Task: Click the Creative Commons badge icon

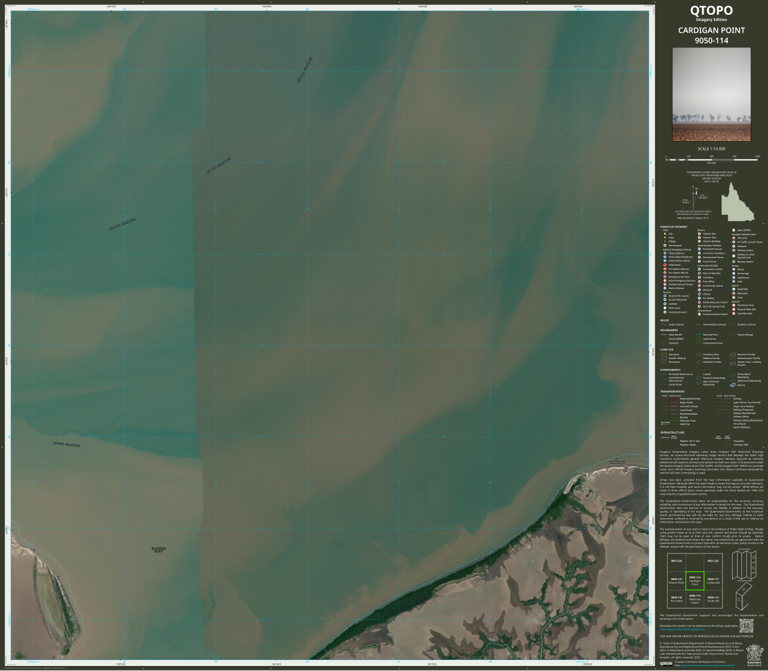Action: pyautogui.click(x=666, y=664)
